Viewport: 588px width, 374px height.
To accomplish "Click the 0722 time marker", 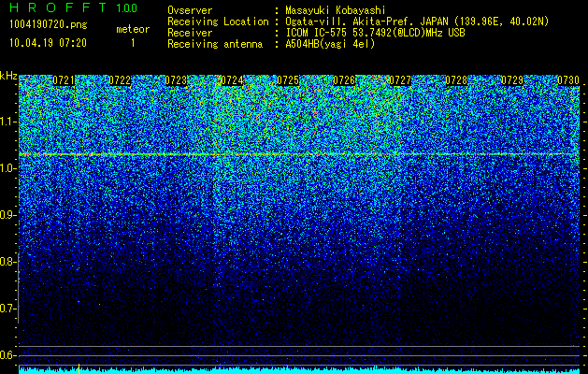I will (120, 80).
